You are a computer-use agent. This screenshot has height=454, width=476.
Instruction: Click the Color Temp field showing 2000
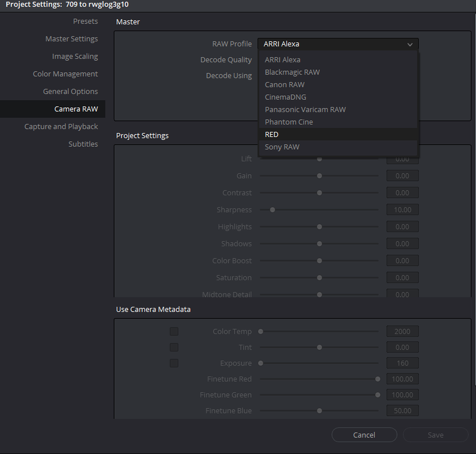403,331
